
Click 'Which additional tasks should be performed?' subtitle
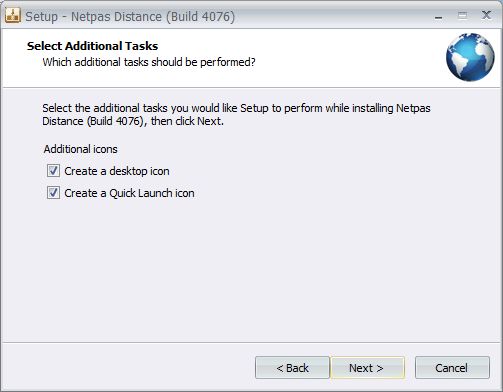tap(149, 62)
